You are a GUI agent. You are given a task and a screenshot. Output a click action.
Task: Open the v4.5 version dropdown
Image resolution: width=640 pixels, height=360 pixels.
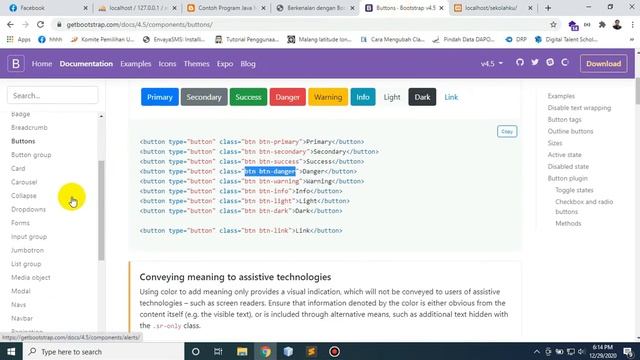point(492,64)
